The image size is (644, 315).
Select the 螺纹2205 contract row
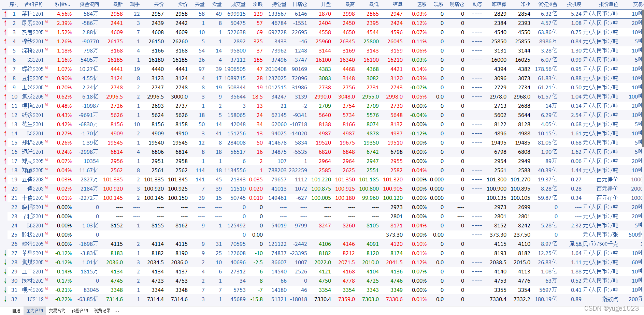pos(322,69)
